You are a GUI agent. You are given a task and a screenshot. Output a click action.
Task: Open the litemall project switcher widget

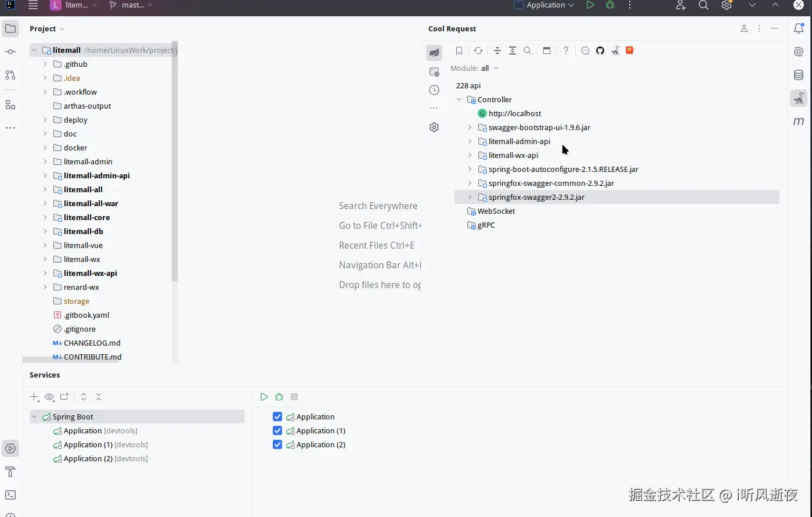73,5
